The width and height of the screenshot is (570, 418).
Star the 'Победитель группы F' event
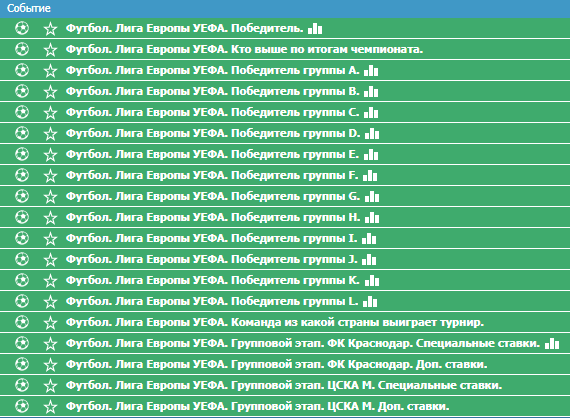[x=50, y=176]
